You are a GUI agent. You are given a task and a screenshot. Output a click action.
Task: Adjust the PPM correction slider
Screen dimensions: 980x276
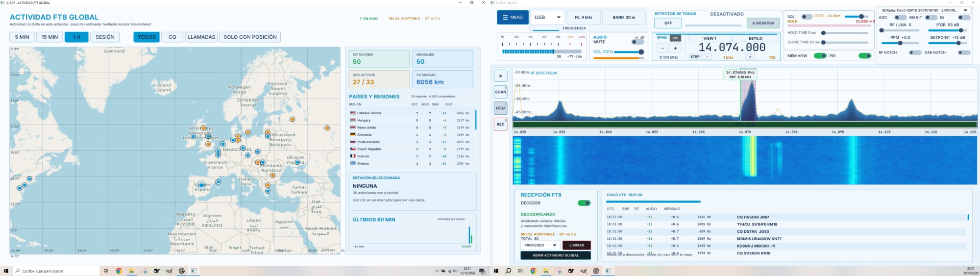900,43
